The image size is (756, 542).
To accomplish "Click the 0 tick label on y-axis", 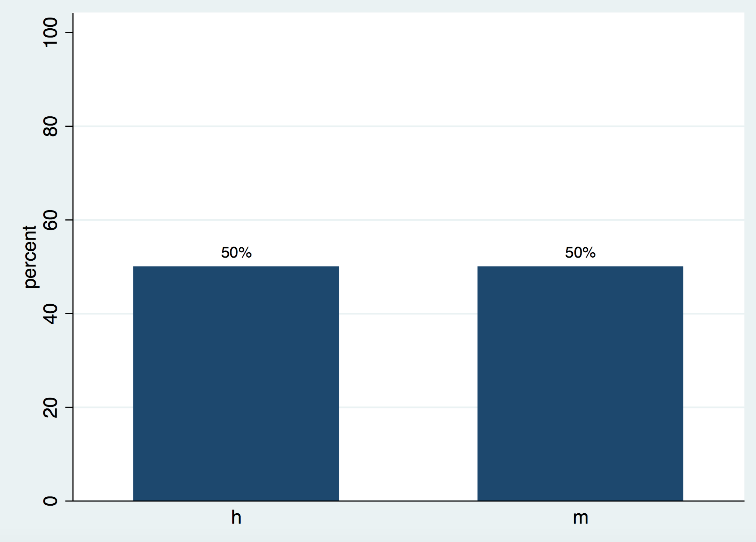I will [x=51, y=501].
